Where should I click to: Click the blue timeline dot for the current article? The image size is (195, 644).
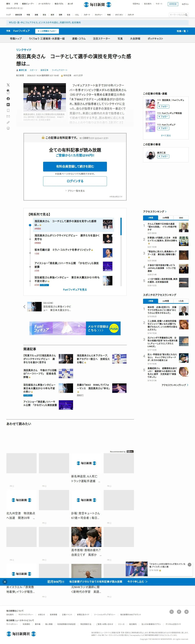[x=30, y=225]
